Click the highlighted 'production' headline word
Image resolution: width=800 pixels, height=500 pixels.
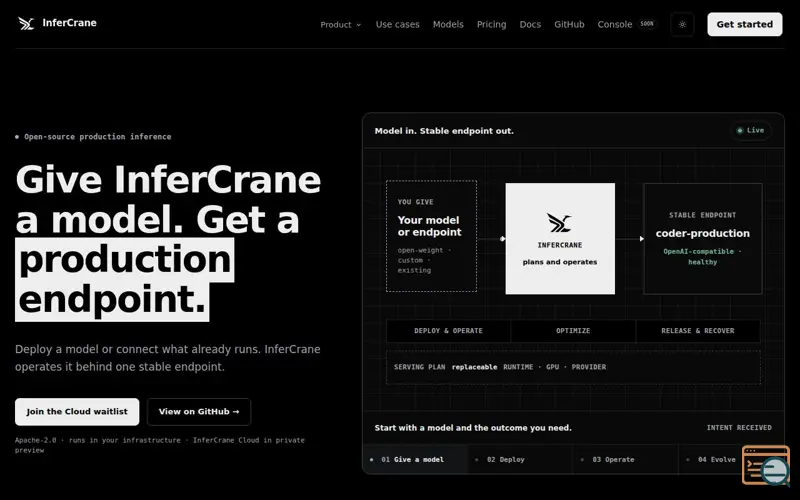point(125,259)
